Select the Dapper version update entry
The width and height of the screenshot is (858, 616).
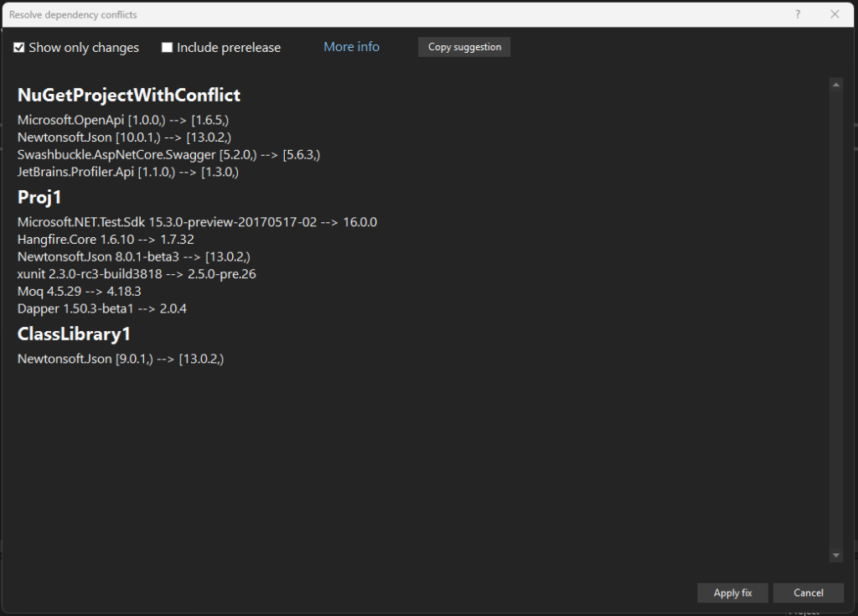(101, 308)
